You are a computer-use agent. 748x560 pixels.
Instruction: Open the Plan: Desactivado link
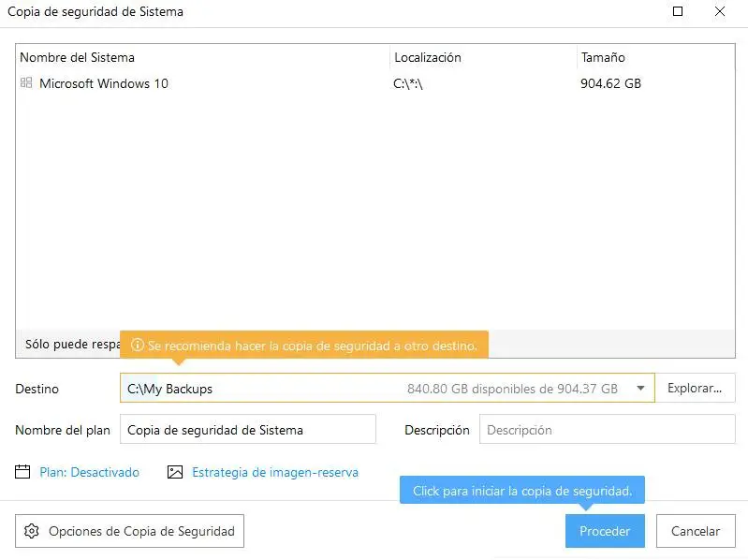click(x=89, y=472)
